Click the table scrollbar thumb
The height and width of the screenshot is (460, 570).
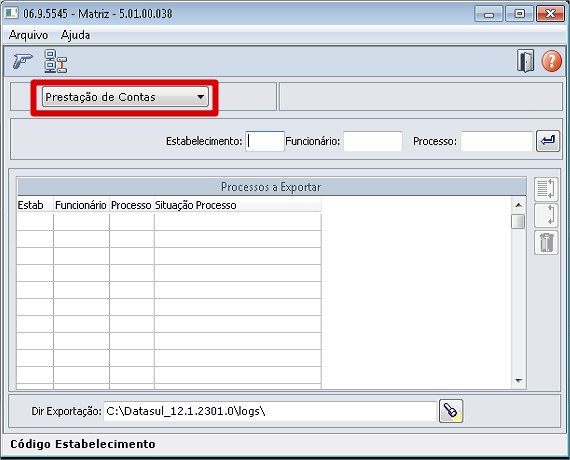click(x=518, y=221)
